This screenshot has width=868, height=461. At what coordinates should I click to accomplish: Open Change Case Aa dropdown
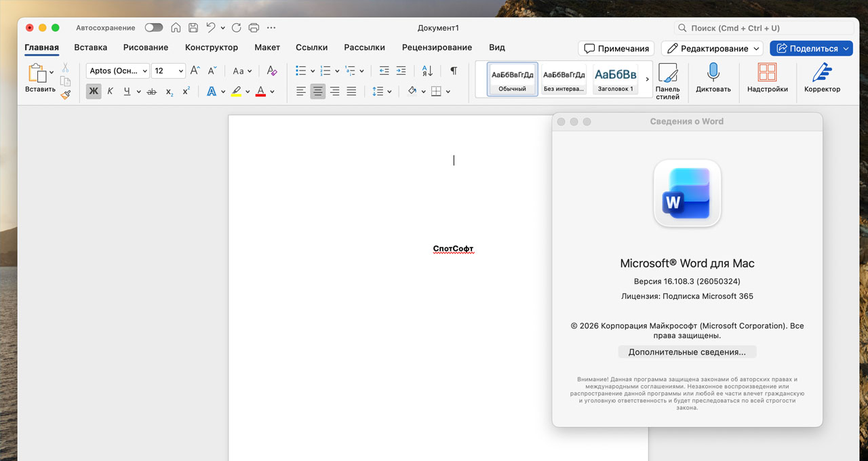[242, 71]
